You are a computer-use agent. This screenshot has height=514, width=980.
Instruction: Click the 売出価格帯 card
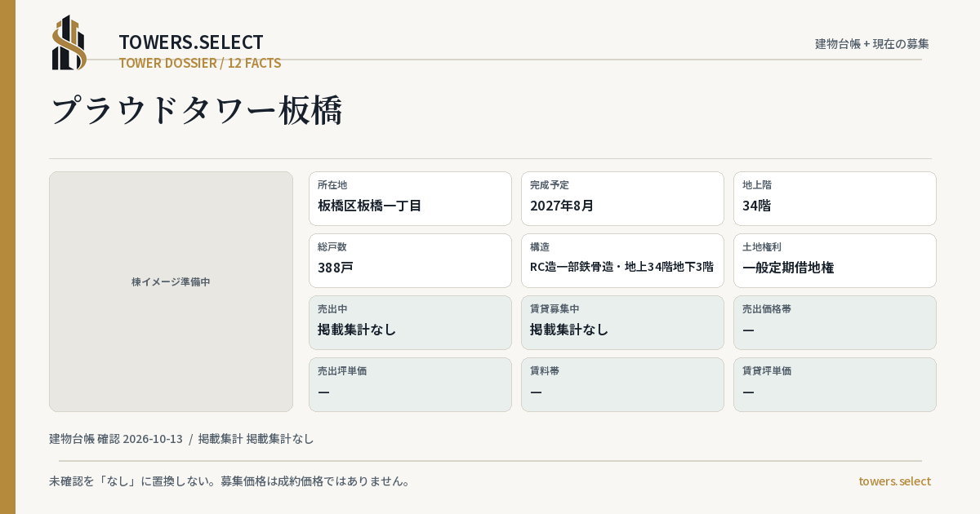[x=835, y=322]
